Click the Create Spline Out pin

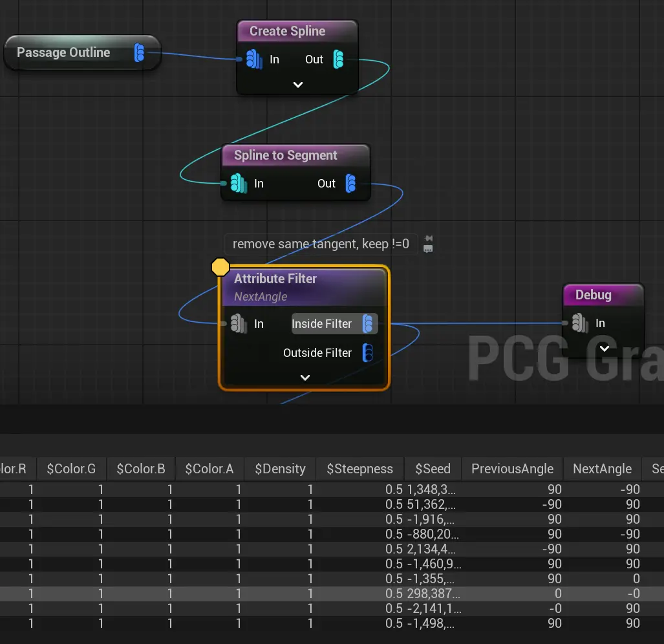pos(338,59)
